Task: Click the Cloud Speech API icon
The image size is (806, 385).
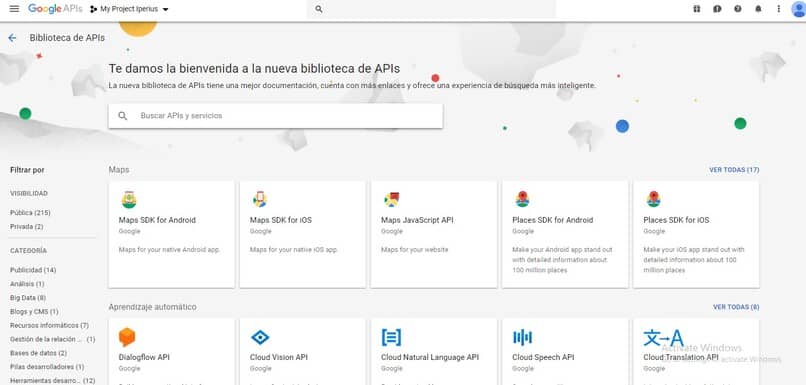Action: click(x=522, y=337)
